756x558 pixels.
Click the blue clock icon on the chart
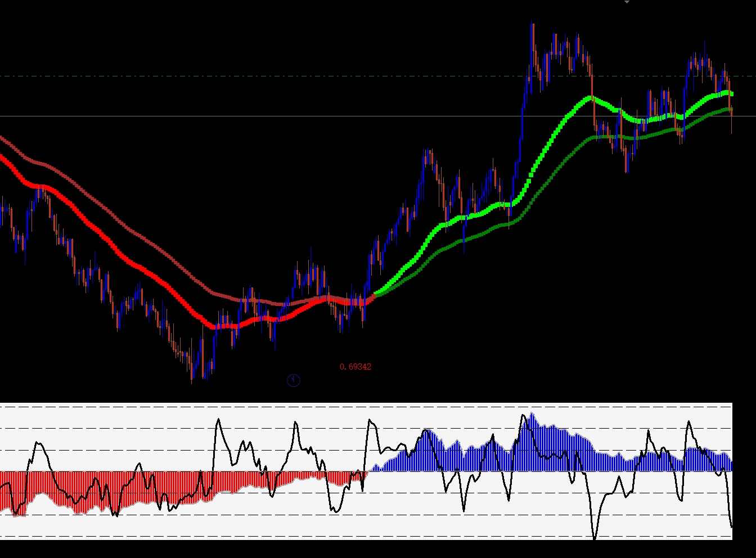click(x=294, y=381)
